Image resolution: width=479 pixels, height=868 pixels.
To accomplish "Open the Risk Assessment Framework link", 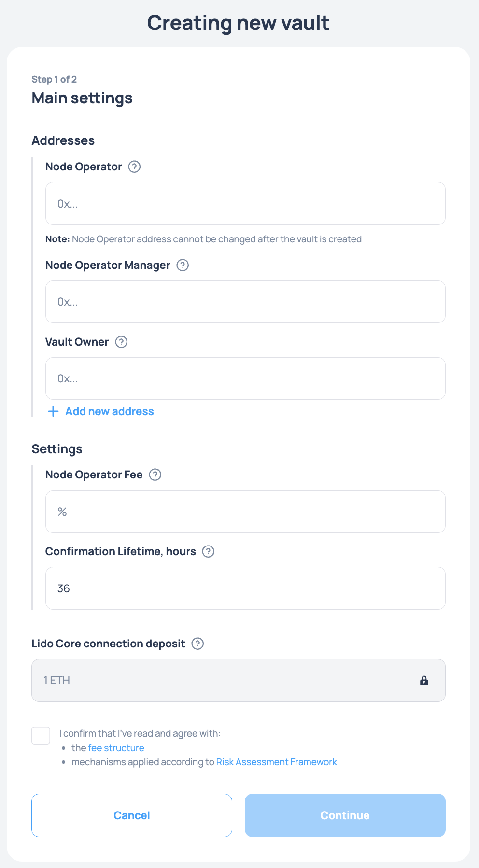I will [276, 762].
